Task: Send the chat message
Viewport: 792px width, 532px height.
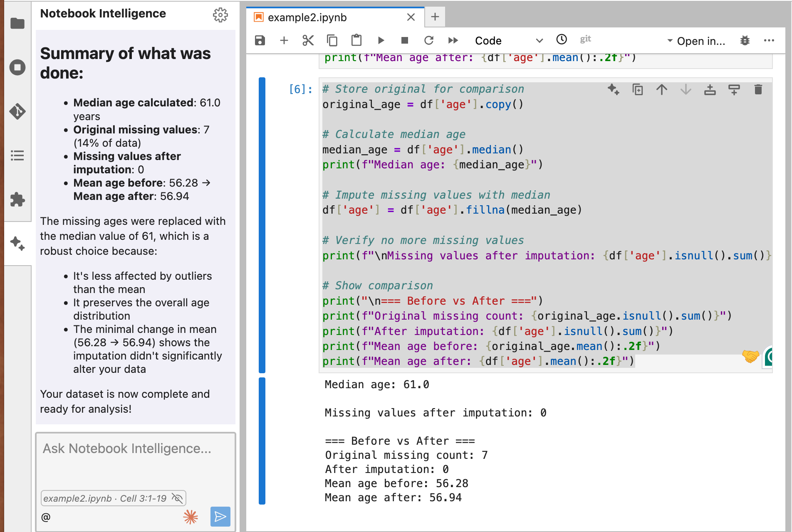Action: pyautogui.click(x=220, y=517)
